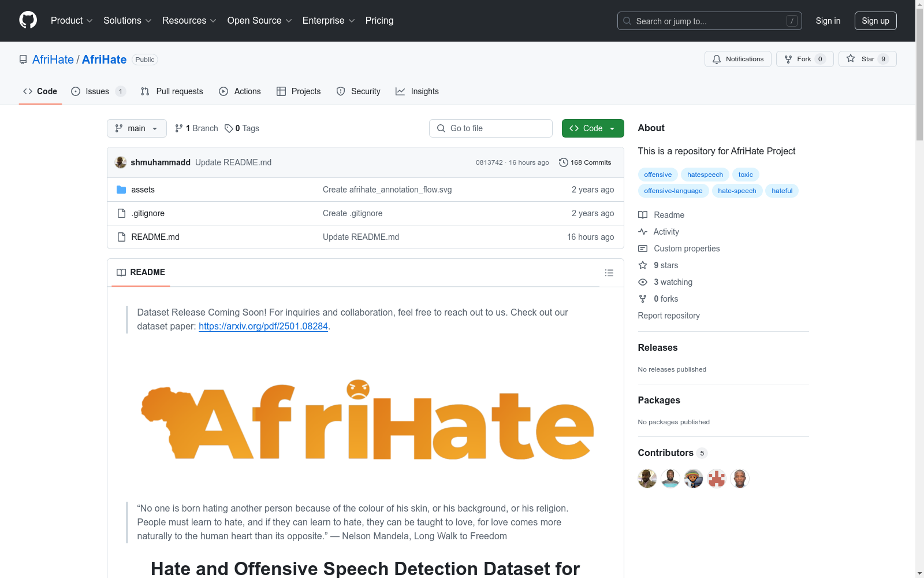The width and height of the screenshot is (924, 578).
Task: Open the Custom properties link
Action: point(679,249)
